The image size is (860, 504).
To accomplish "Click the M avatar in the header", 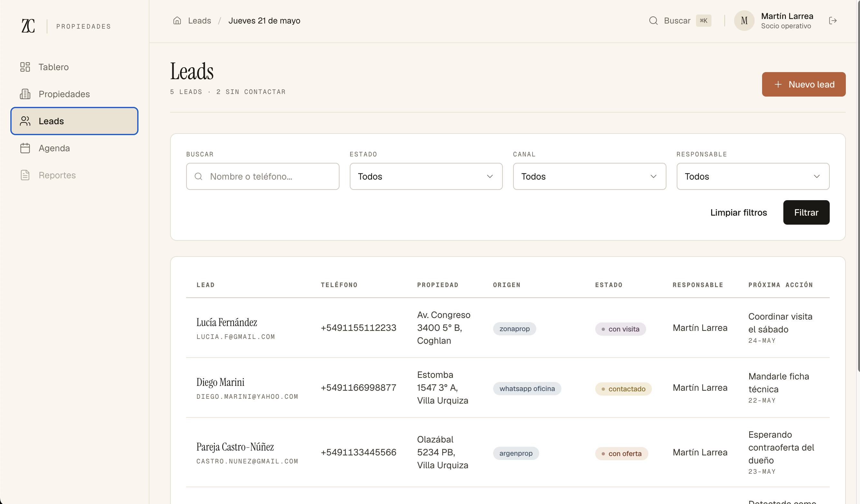I will [x=744, y=21].
